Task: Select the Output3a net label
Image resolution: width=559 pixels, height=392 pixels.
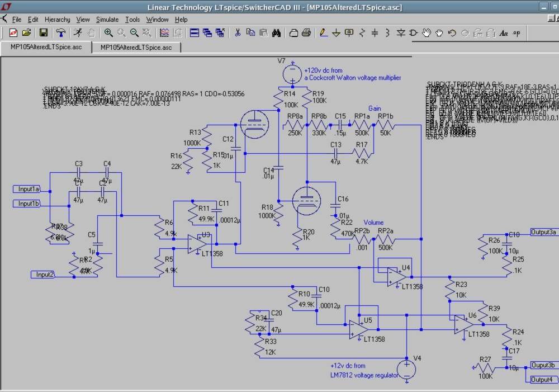Action: 544,232
